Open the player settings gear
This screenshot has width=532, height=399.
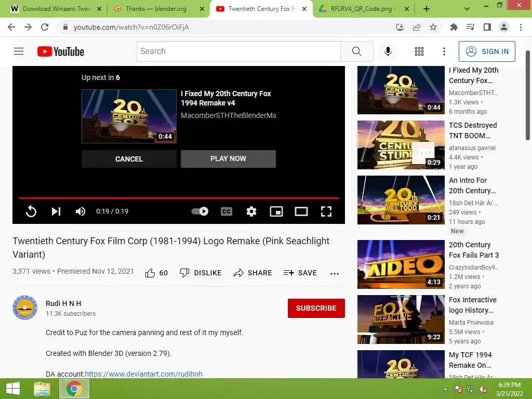251,211
